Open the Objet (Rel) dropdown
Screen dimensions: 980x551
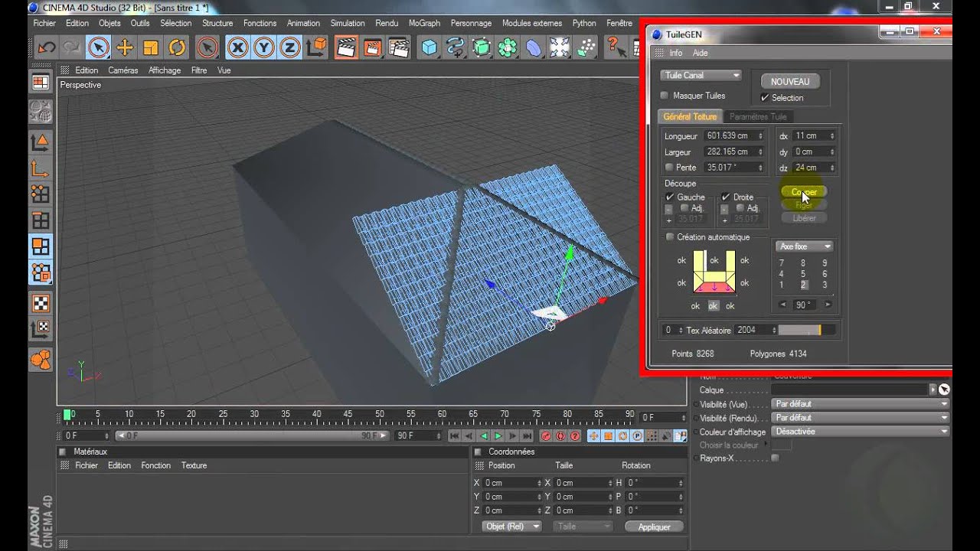pos(512,527)
